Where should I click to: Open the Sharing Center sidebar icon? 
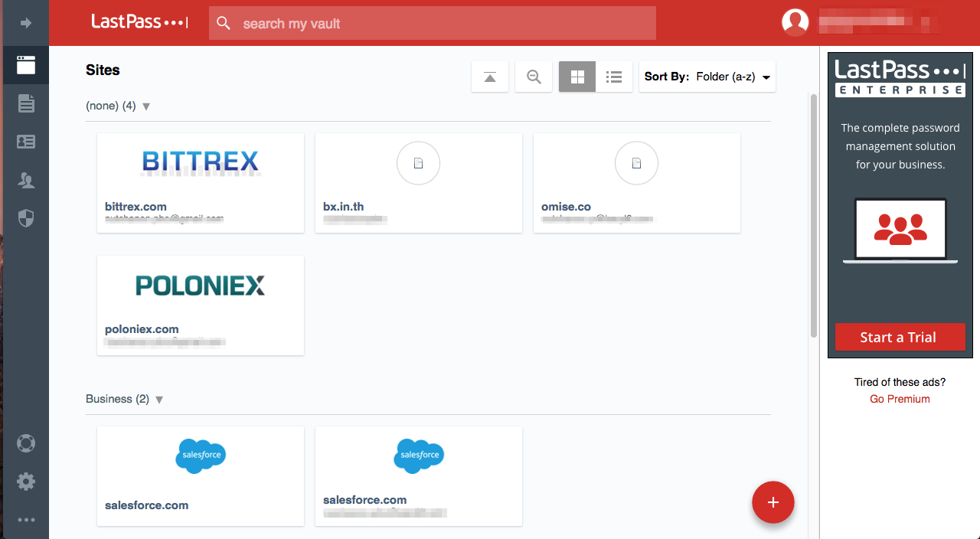[x=26, y=181]
